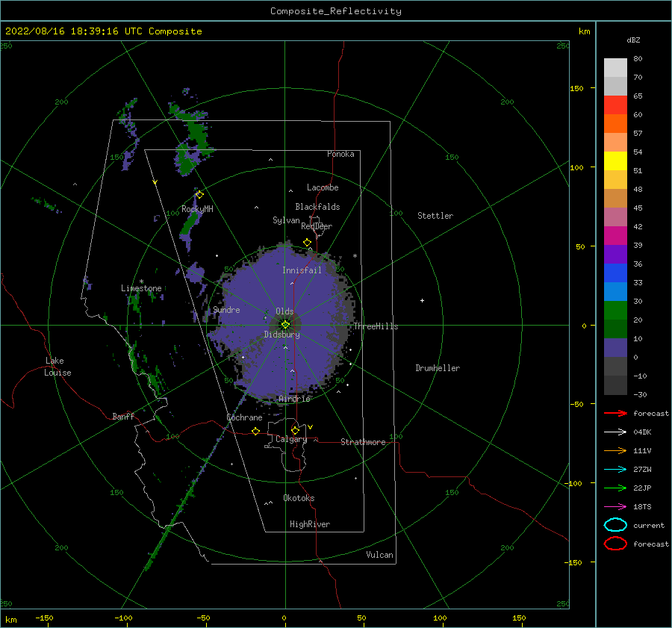The height and width of the screenshot is (628, 672).
Task: Select the 10 dBZ purple swatch
Action: pos(615,348)
